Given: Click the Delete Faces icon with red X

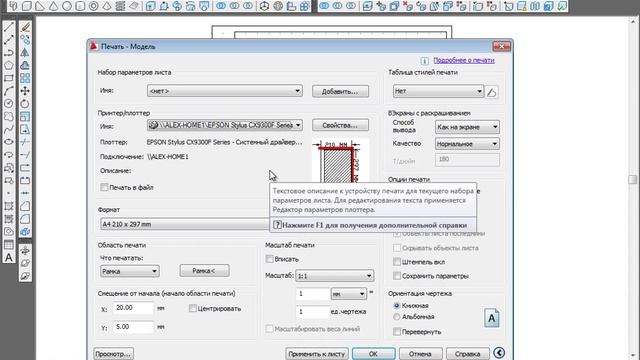Looking at the screenshot, I should tap(408, 6).
